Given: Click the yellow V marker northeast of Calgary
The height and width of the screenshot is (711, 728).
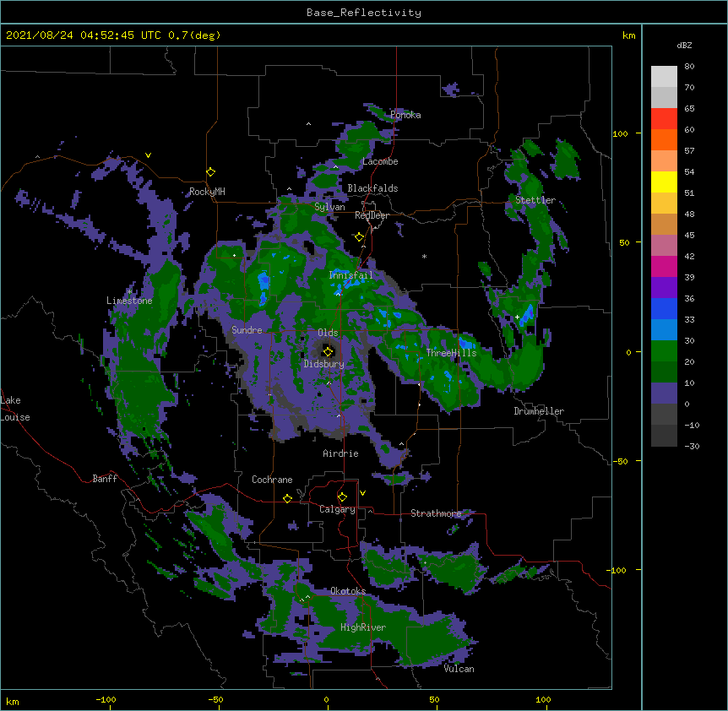Looking at the screenshot, I should [362, 493].
